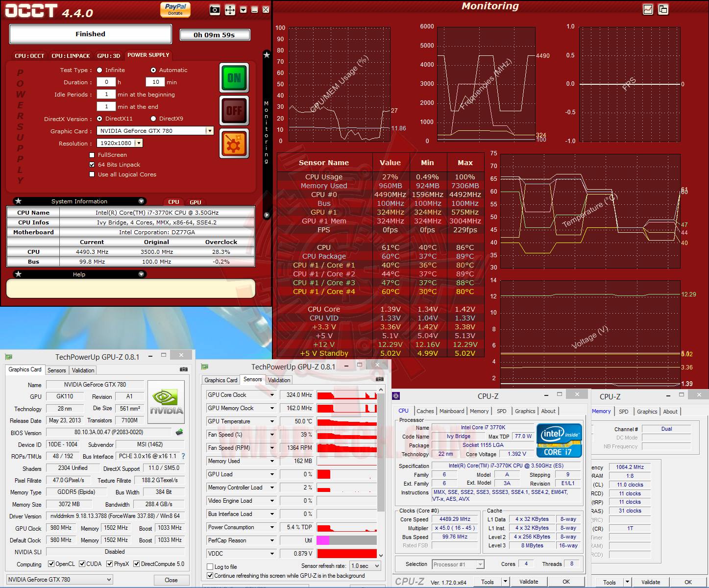The image size is (709, 588).
Task: Click Close in GPU-Z Graphics Card window
Action: (171, 580)
